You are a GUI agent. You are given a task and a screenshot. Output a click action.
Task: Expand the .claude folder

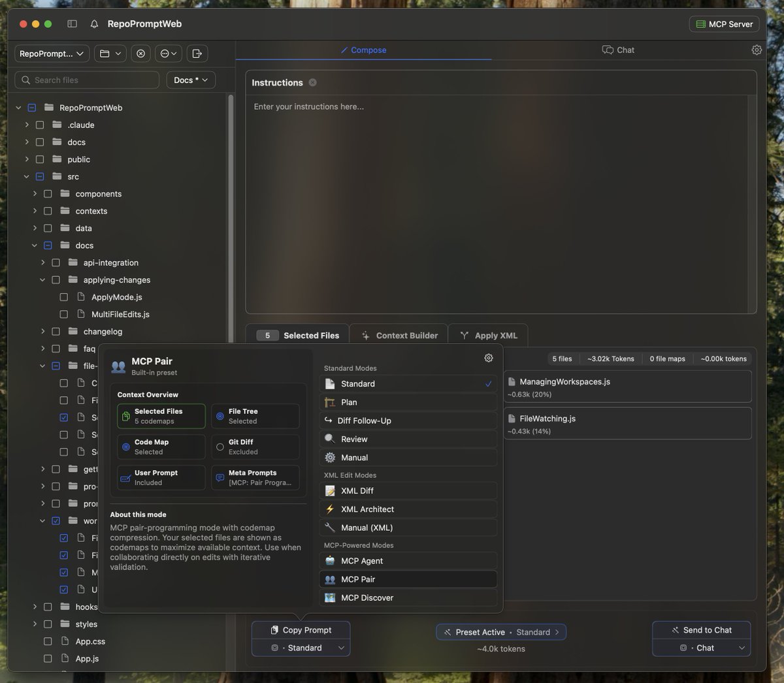[27, 125]
